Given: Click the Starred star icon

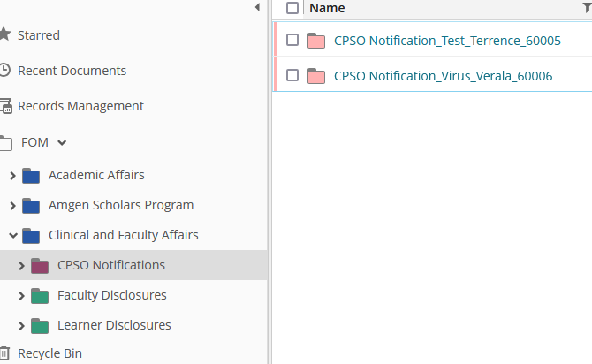Looking at the screenshot, I should [5, 34].
